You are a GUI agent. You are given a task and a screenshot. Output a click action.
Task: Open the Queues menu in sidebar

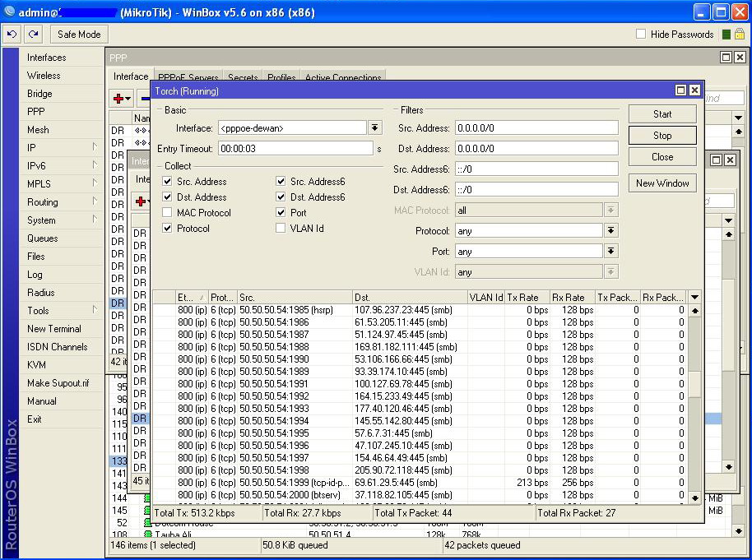(43, 238)
